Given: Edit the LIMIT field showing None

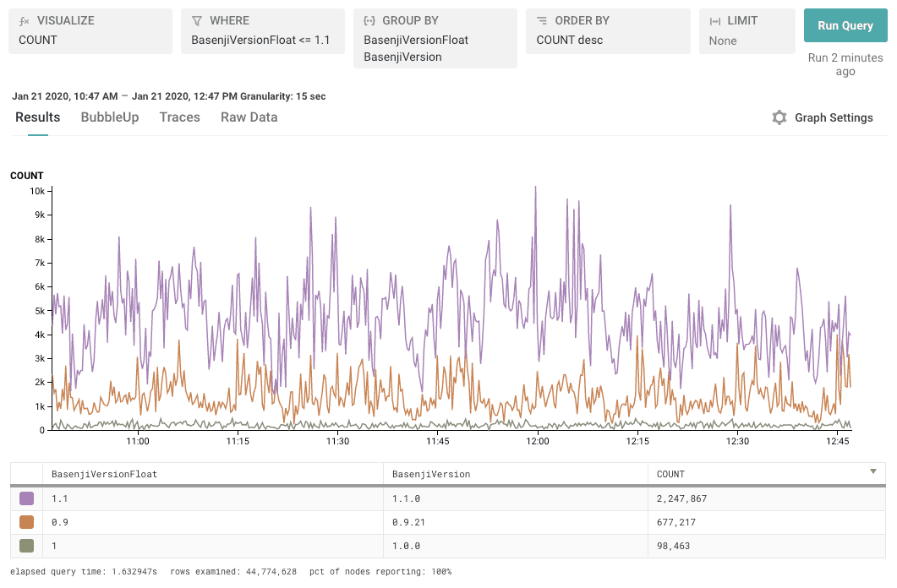Looking at the screenshot, I should [723, 41].
